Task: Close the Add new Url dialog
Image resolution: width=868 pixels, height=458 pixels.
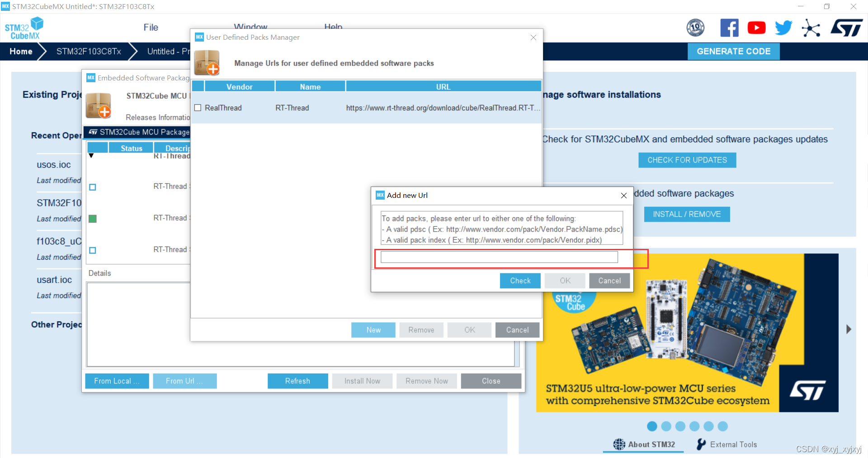Action: coord(623,196)
